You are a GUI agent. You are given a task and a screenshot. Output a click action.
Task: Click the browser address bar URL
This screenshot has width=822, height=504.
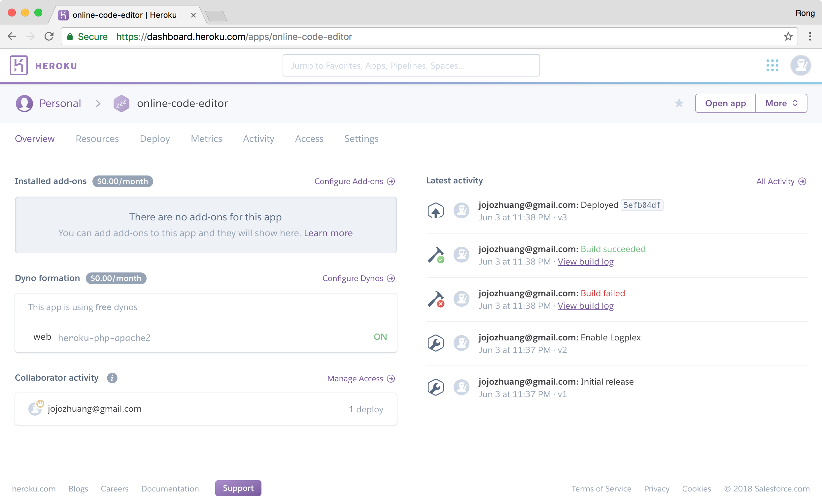coord(234,36)
